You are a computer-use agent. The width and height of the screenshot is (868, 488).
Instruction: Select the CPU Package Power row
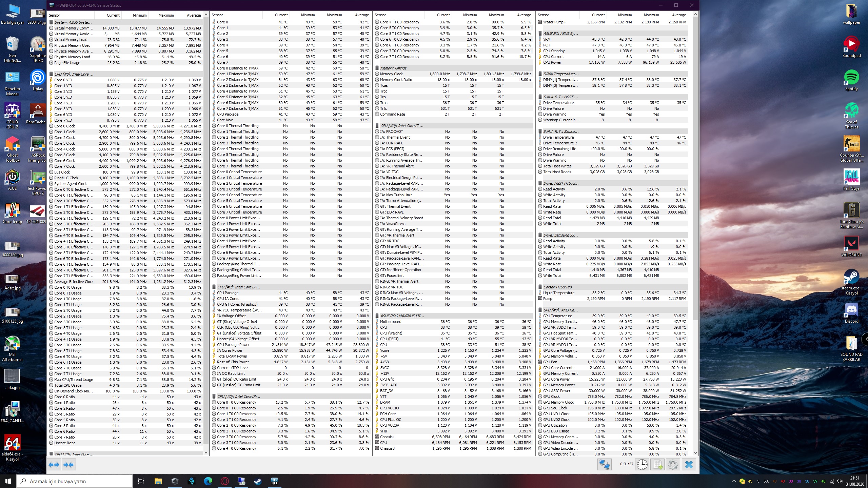pos(291,345)
